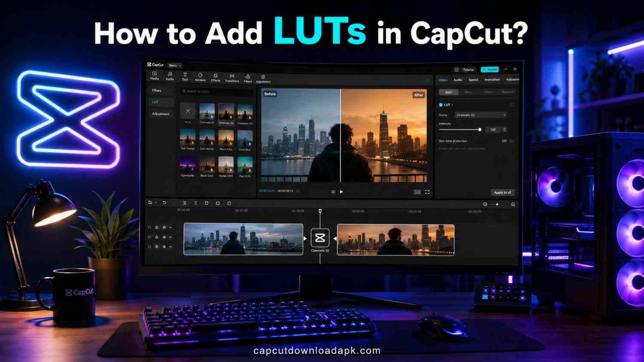
Task: Click the undo arrow in the timeline toolbar
Action: coord(164,202)
